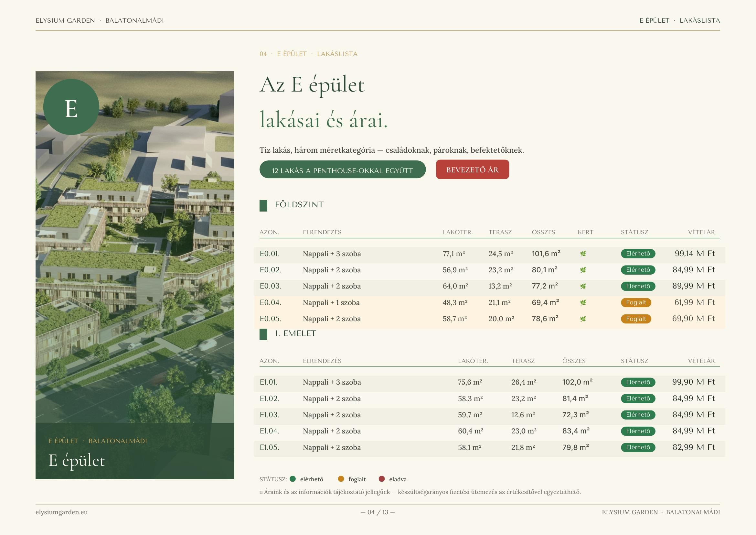Click the Elérhető status badge for E1.05

(x=638, y=447)
